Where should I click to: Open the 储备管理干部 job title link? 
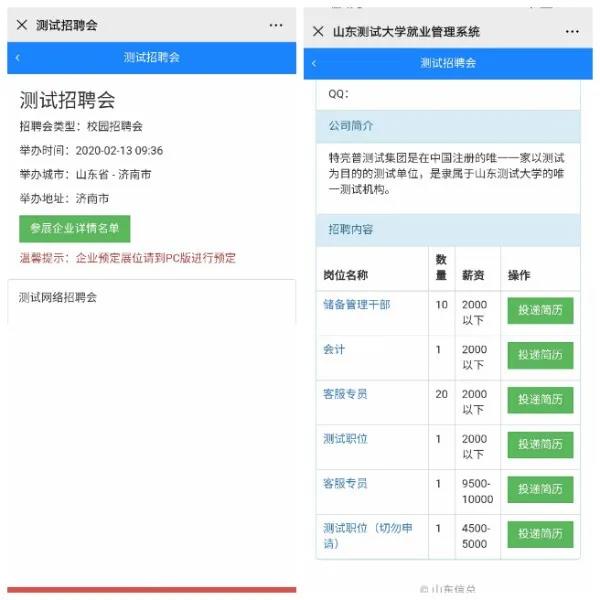(x=356, y=305)
